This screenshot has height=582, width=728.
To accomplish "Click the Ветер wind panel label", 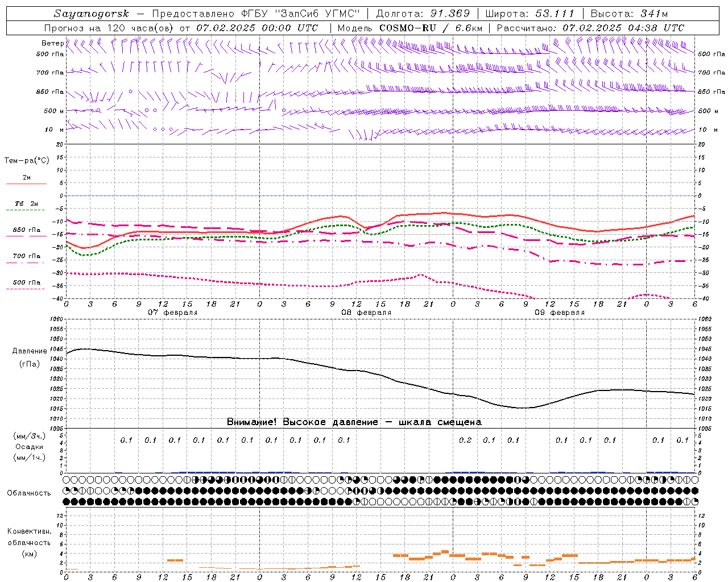I will (52, 43).
